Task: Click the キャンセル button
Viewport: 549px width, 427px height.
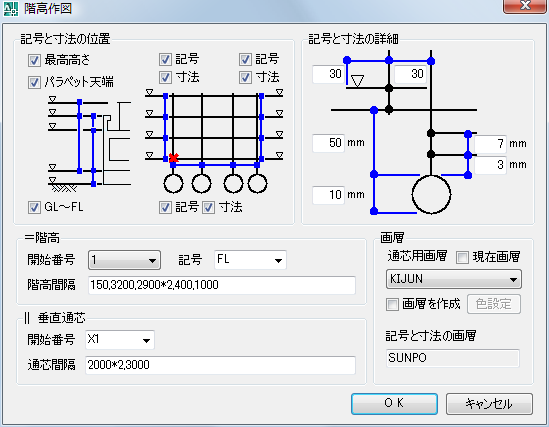Action: click(x=489, y=404)
